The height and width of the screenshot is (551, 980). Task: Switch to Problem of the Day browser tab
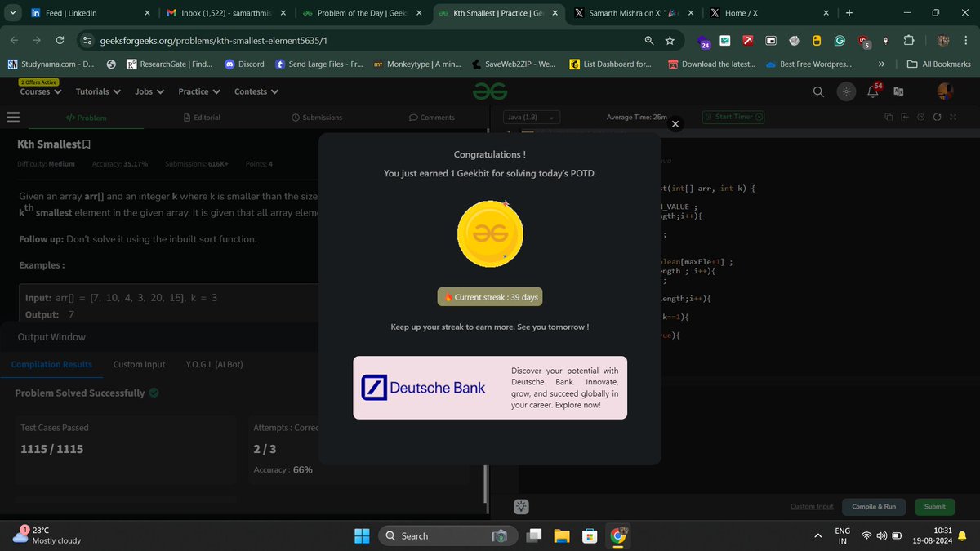pyautogui.click(x=362, y=13)
